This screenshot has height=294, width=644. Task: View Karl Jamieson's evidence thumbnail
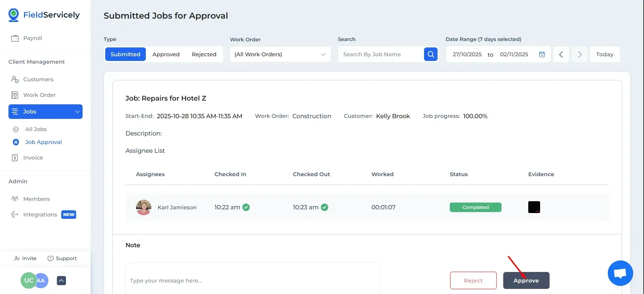[x=534, y=207]
